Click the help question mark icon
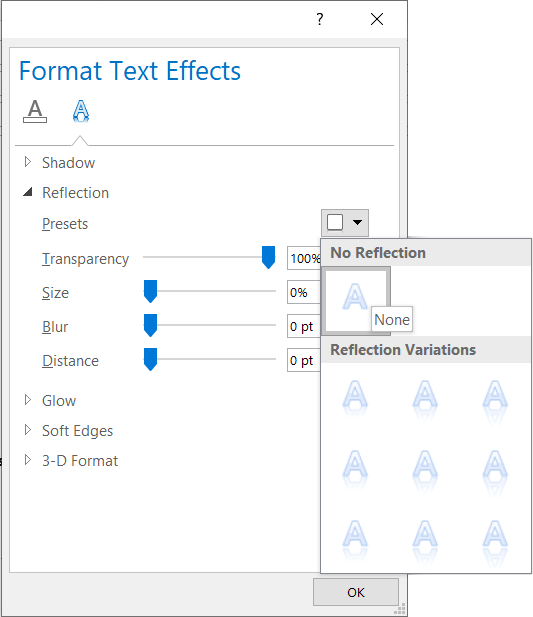533x617 pixels. (320, 19)
